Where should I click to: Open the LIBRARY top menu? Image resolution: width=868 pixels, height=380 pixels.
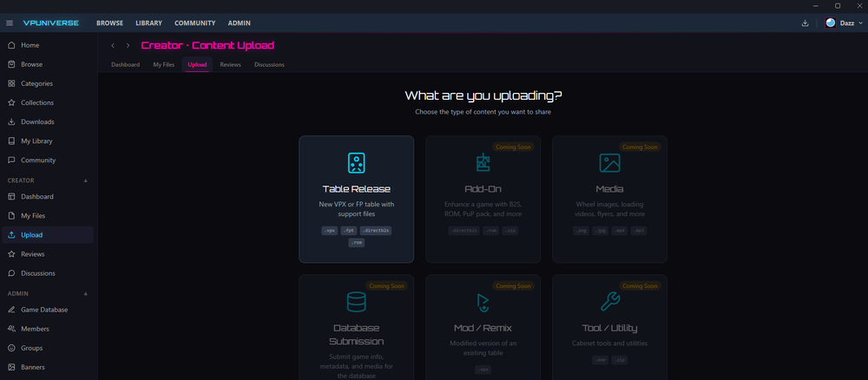coord(149,23)
